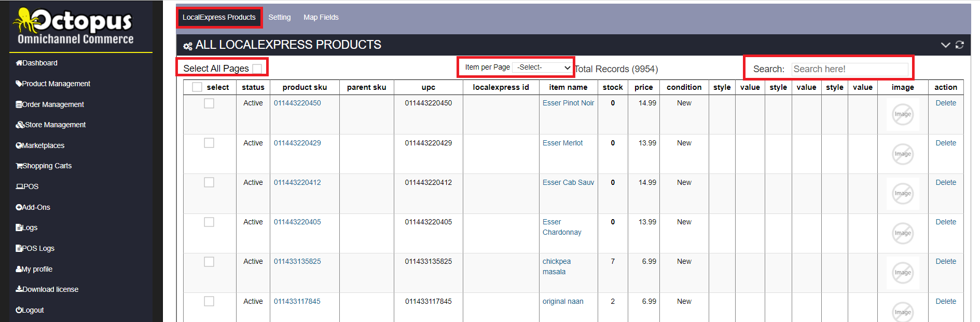Check the Esser Merlot row checkbox
Viewport: 980px width, 322px height.
(209, 143)
